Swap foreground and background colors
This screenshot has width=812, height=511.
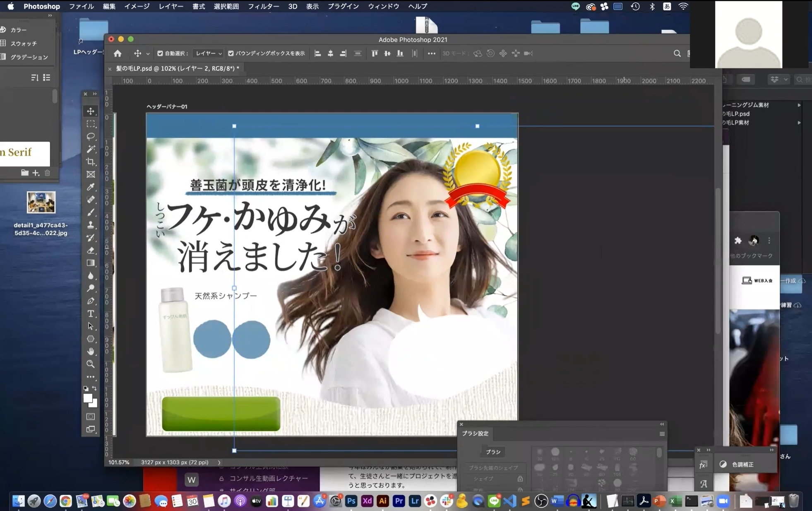[95, 388]
